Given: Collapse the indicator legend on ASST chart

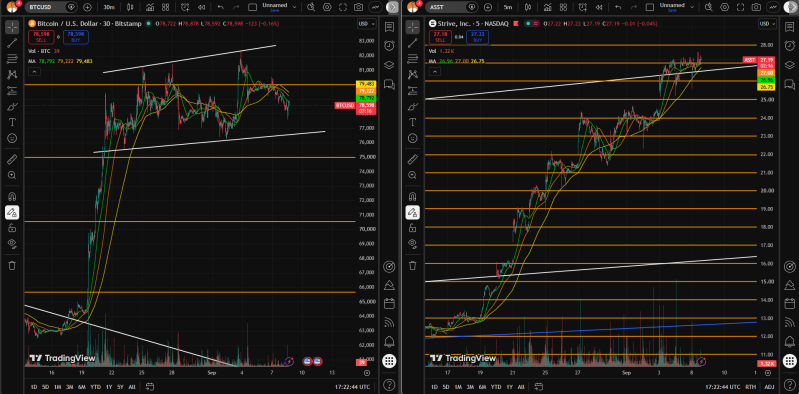Looking at the screenshot, I should pyautogui.click(x=434, y=72).
